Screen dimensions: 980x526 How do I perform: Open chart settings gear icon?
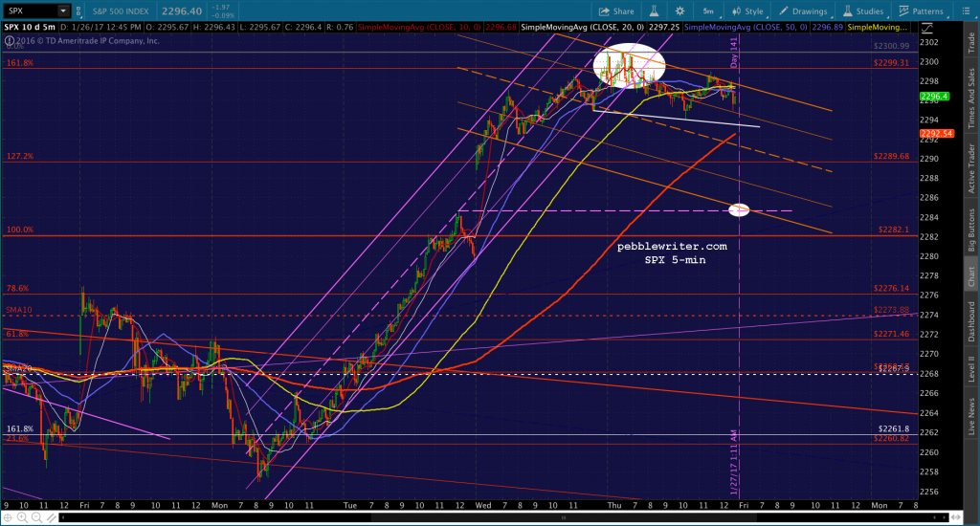pyautogui.click(x=679, y=11)
